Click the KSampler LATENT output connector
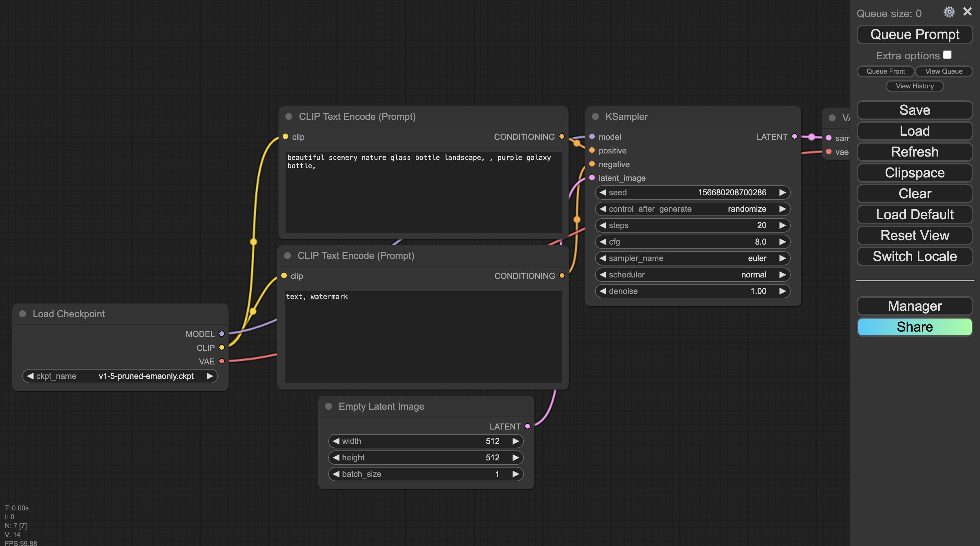The height and width of the screenshot is (546, 980). coord(794,137)
